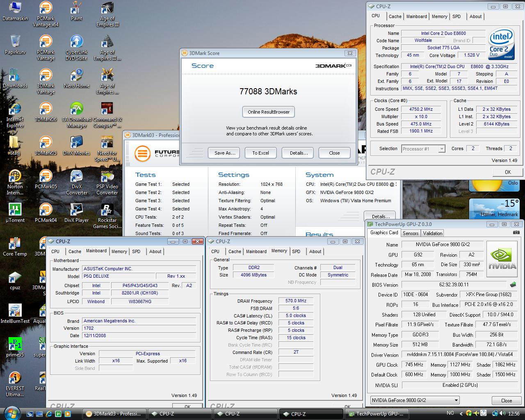Click the GPU-Z BIOS save icon
525x420 pixels.
[513, 284]
